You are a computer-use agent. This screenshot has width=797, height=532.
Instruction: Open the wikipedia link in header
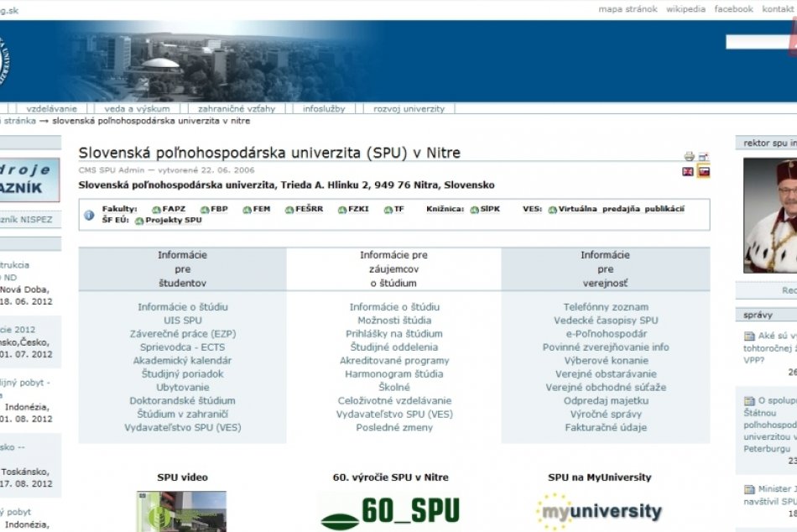pos(685,9)
